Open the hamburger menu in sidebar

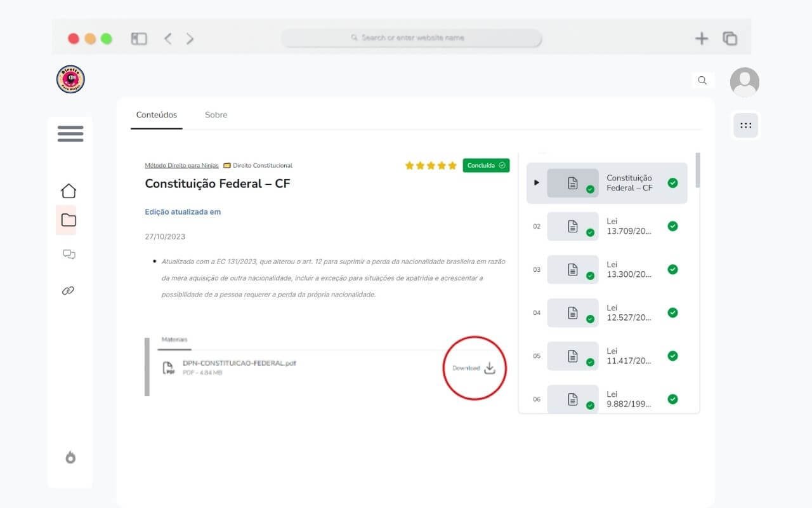click(70, 133)
